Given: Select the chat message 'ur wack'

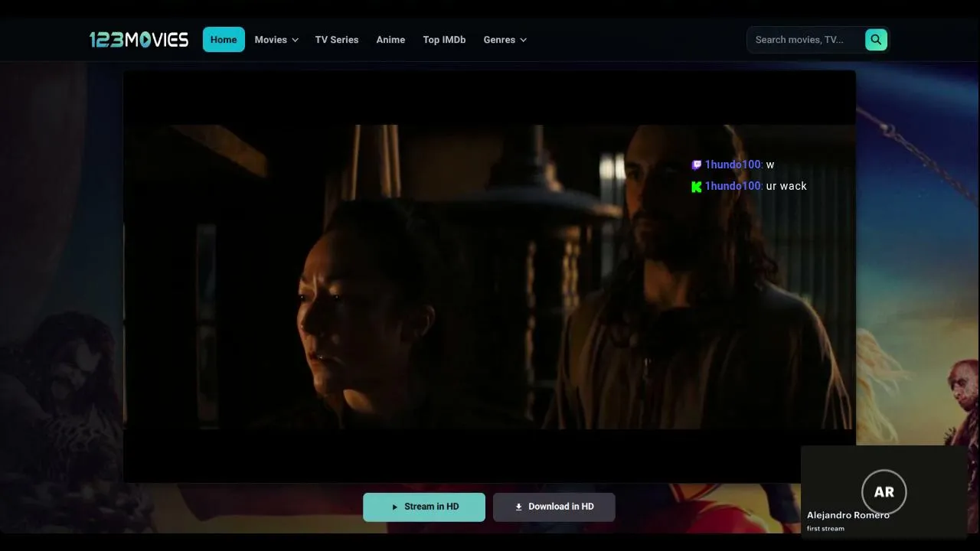Looking at the screenshot, I should coord(786,186).
